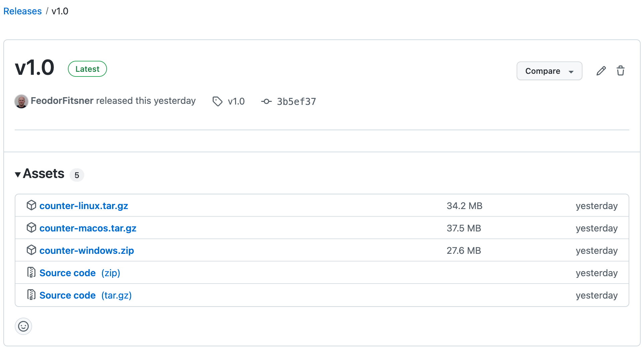Go to Releases breadcrumb link

pyautogui.click(x=22, y=11)
